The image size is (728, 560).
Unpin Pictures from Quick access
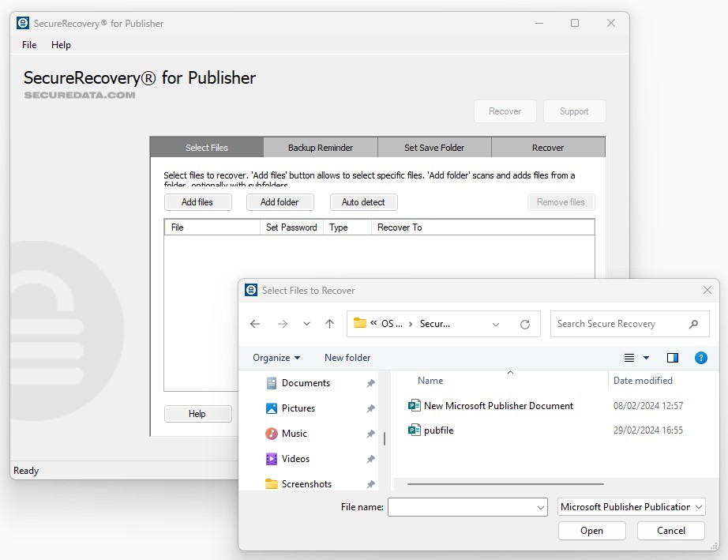coord(370,408)
